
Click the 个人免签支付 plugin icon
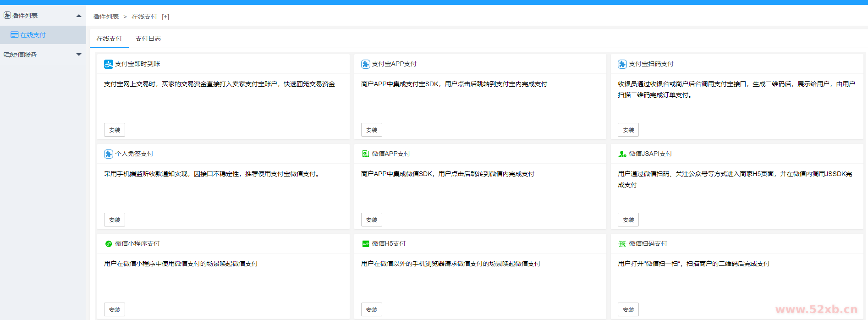109,154
